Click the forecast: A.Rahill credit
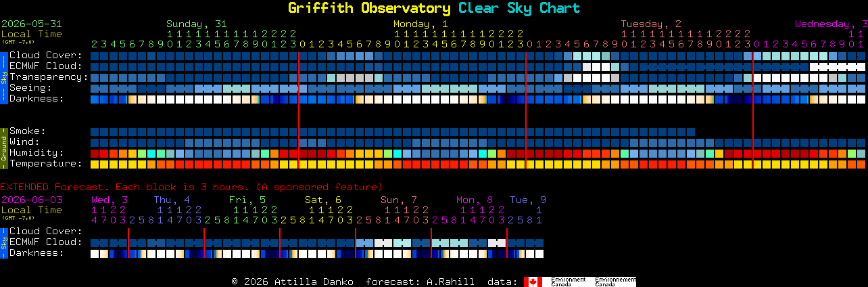The image size is (868, 287). click(x=420, y=282)
